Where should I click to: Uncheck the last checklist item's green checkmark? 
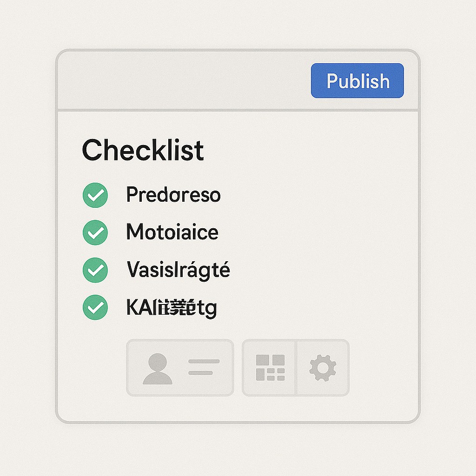pos(95,308)
